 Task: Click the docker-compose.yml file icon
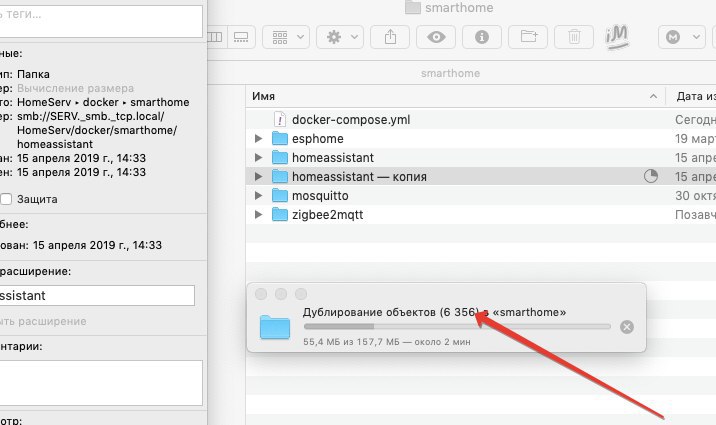(279, 120)
